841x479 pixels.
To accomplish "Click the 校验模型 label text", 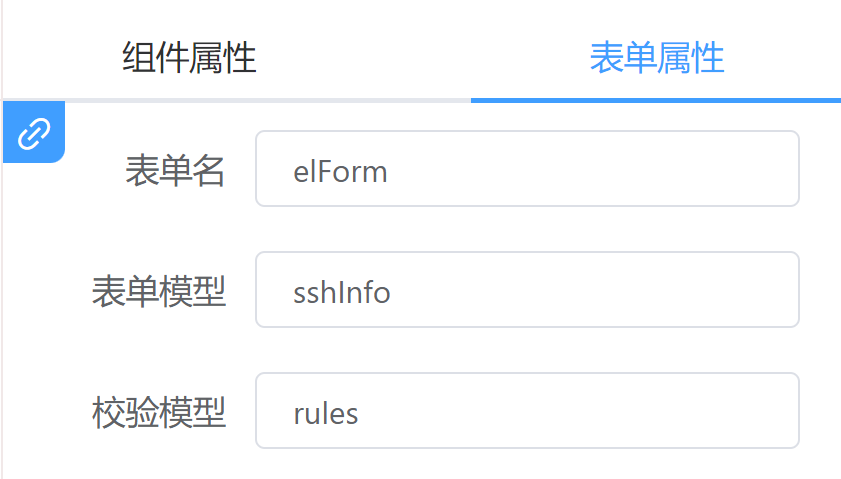I will point(159,412).
